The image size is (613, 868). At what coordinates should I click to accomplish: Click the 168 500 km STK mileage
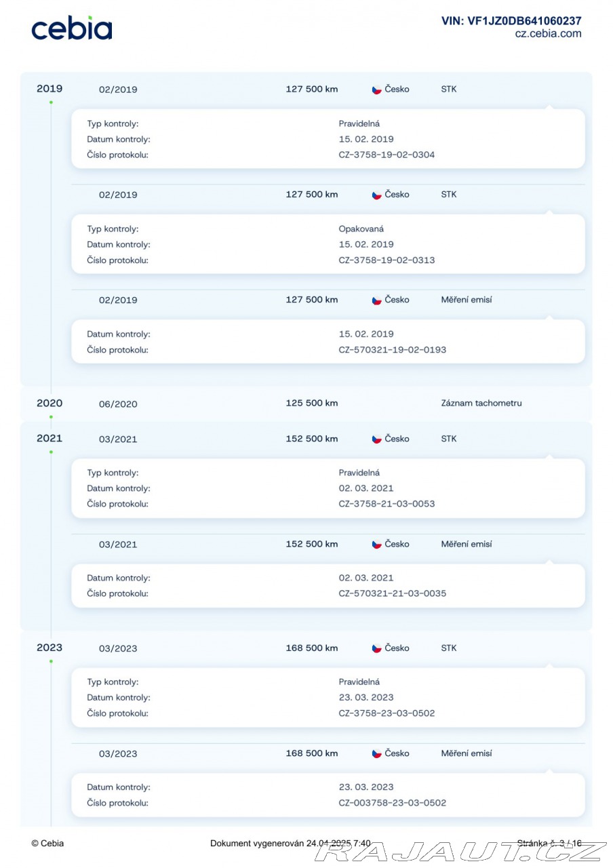(312, 648)
